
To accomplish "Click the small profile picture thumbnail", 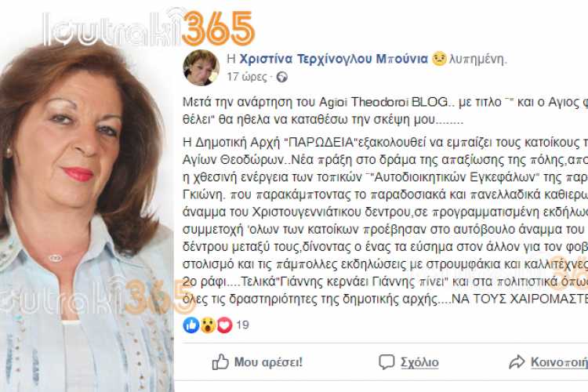I will click(201, 68).
